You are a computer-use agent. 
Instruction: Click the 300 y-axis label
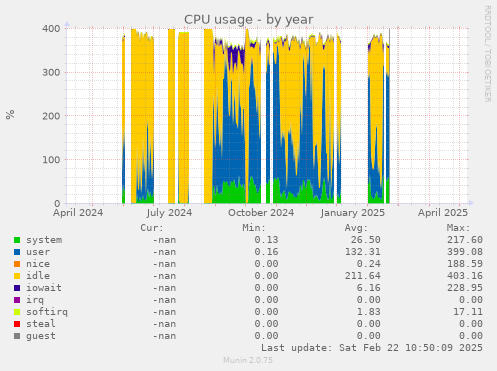click(51, 72)
